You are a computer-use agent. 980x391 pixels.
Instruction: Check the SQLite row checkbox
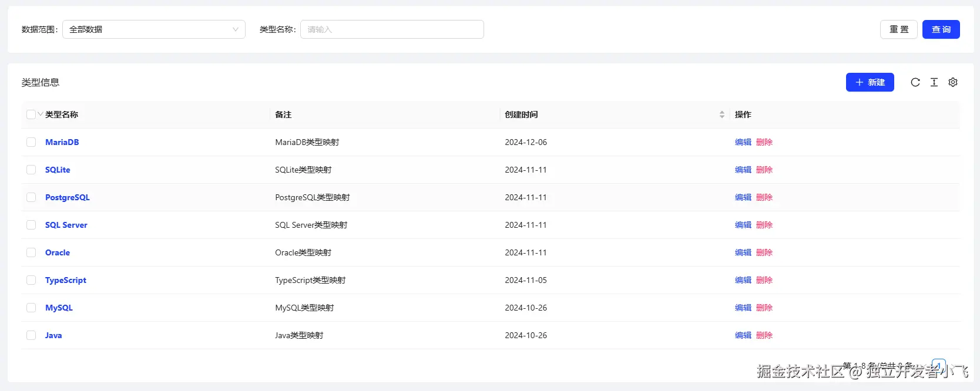click(31, 170)
